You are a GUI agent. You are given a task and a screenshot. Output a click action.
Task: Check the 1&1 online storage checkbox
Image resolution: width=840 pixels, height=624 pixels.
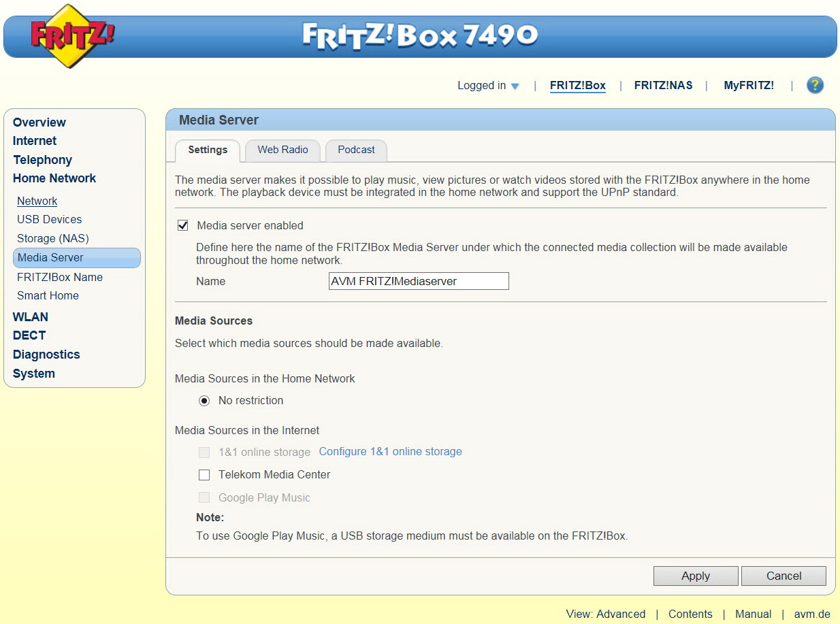pos(204,453)
